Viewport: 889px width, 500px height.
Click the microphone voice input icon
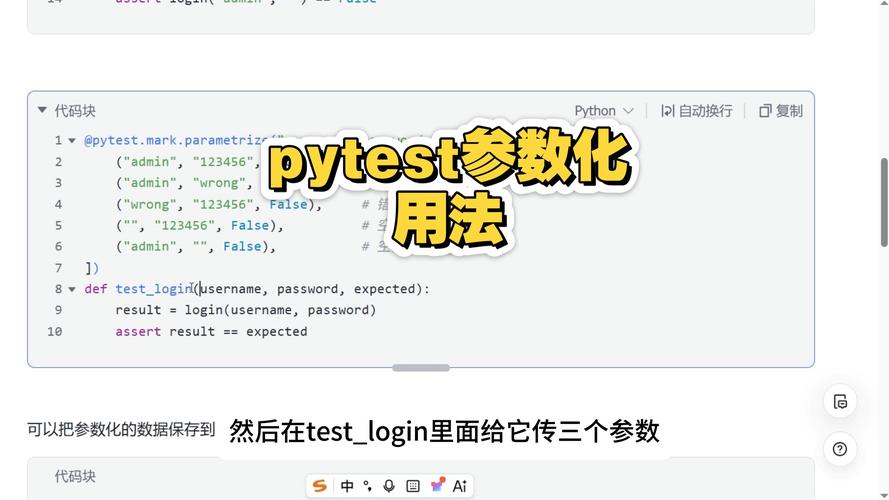click(389, 486)
